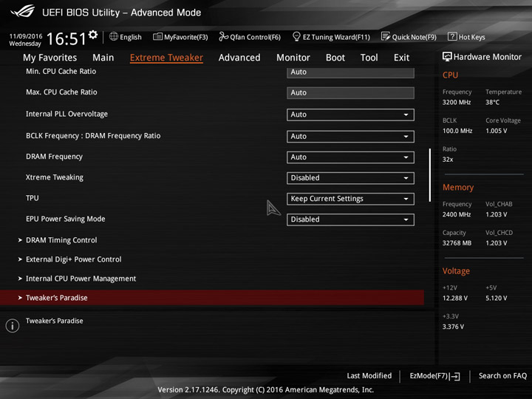Open EPU Power Saving Mode dropdown
532x399 pixels.
click(x=350, y=219)
